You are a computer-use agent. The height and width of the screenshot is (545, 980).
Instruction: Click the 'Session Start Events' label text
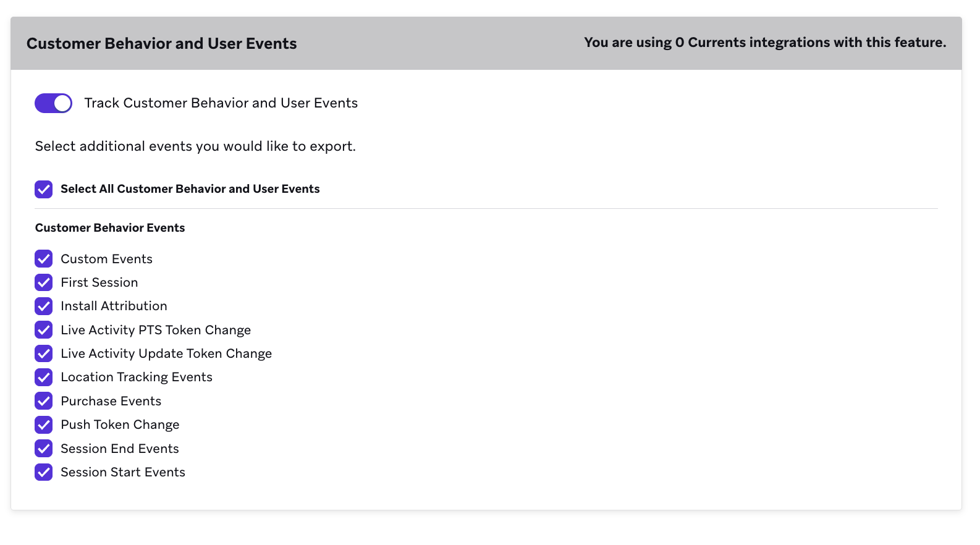123,472
